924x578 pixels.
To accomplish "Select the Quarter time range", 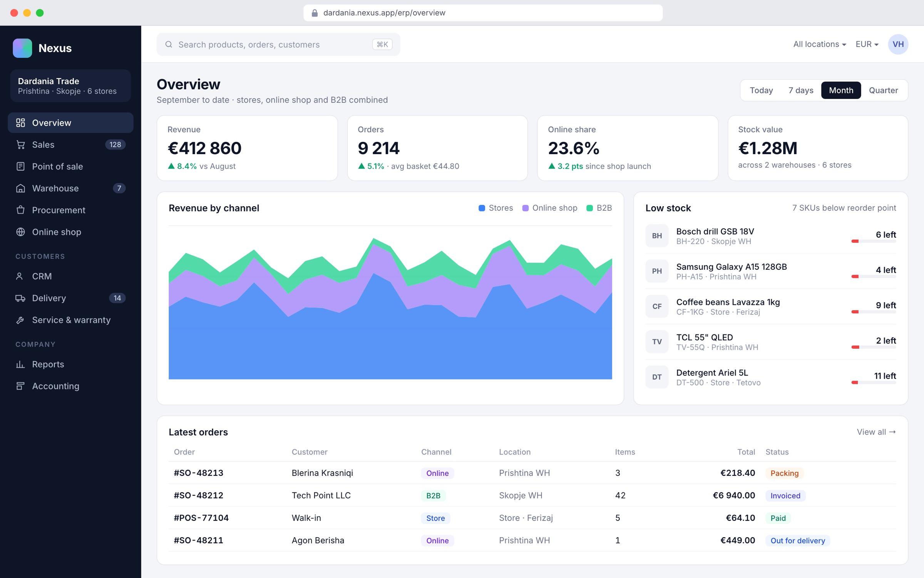I will [883, 90].
